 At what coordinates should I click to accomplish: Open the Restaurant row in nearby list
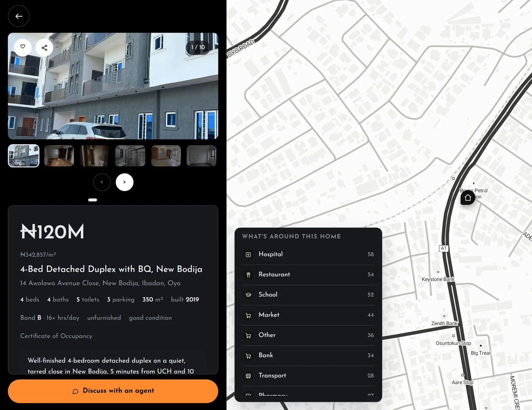tap(308, 275)
